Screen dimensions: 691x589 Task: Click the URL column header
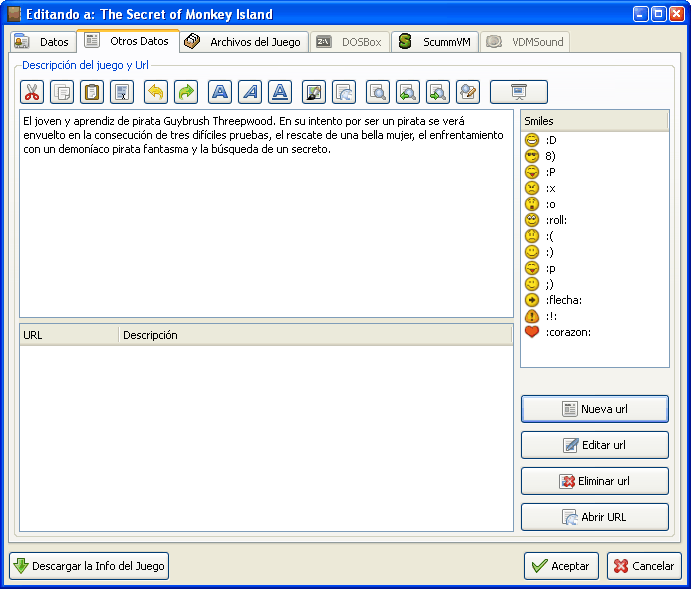point(69,335)
